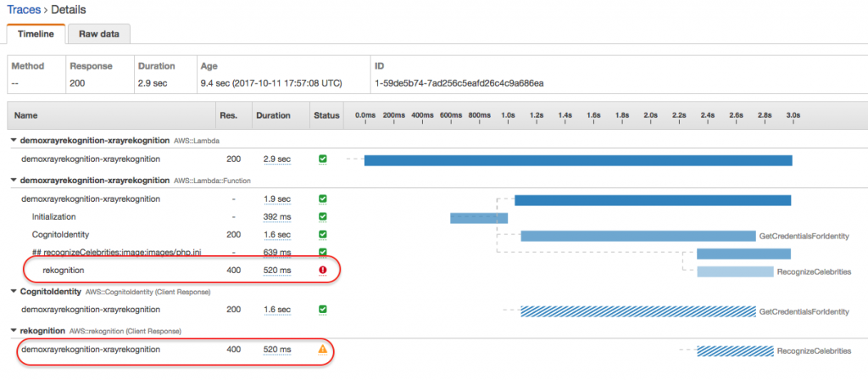This screenshot has height=380, width=868.
Task: Click the striped GetCredentialsForIdentity client bar
Action: (638, 311)
